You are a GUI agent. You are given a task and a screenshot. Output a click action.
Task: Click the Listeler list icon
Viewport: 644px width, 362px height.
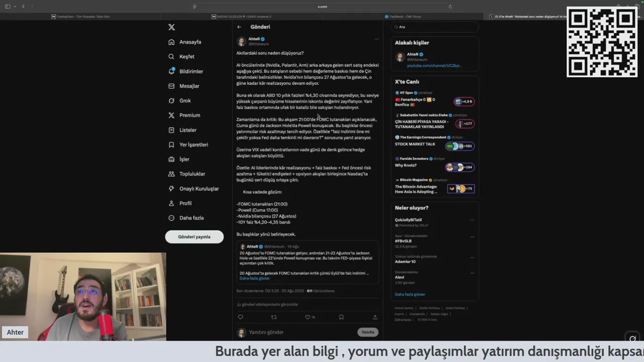coord(172,130)
